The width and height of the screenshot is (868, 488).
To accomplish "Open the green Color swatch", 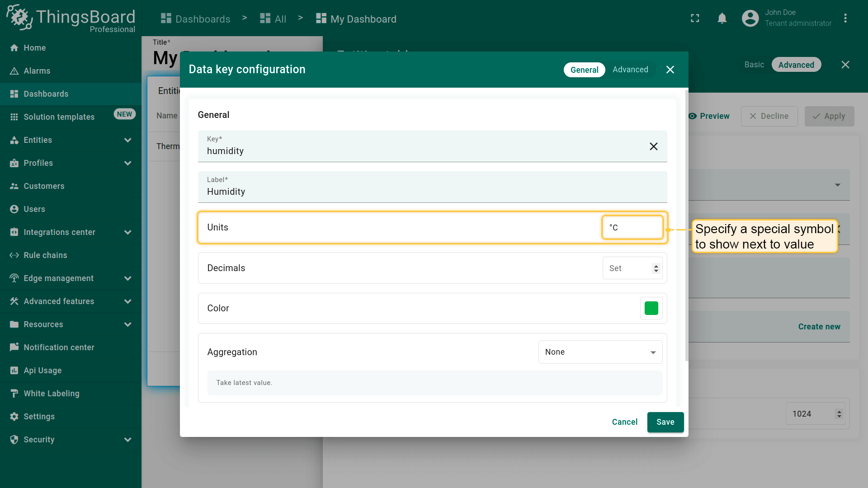I will 651,308.
